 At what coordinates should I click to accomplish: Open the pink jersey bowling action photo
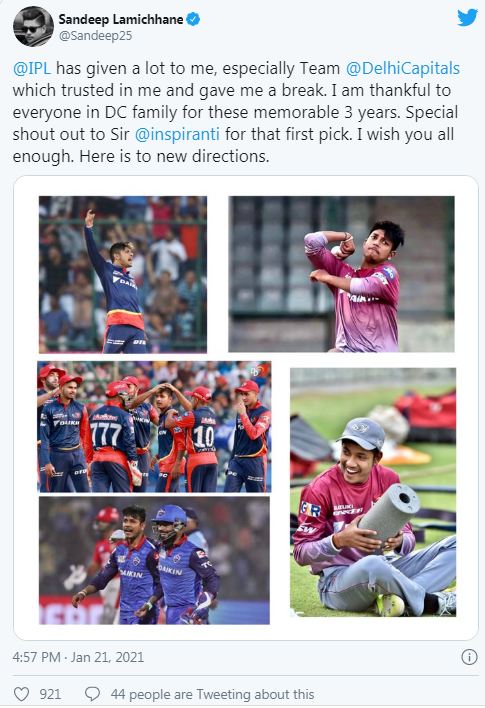(x=341, y=274)
